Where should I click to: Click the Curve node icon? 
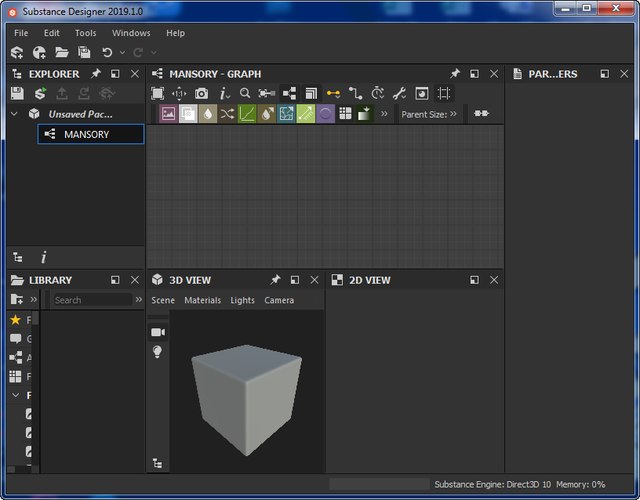coord(247,114)
